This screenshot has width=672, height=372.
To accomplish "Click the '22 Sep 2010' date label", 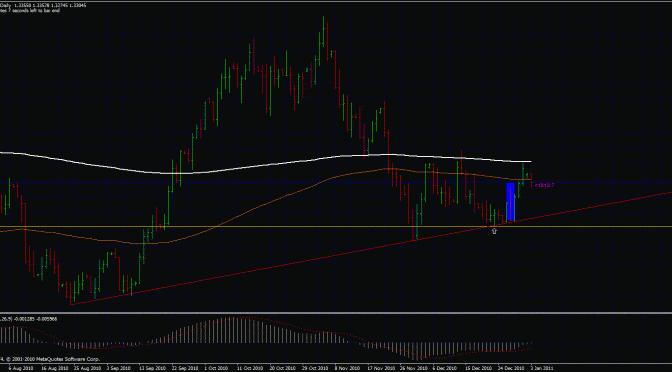I will point(186,368).
